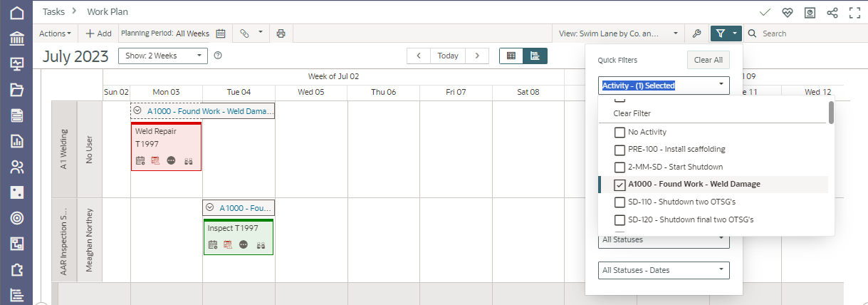868x305 pixels.
Task: Switch to Gantt chart view icon
Action: pyautogui.click(x=535, y=56)
